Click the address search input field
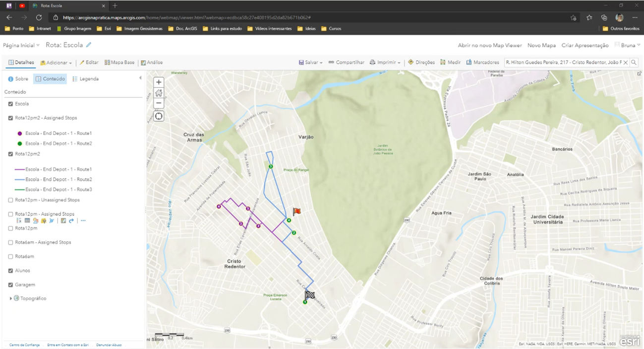Viewport: 644px width, 349px height. tap(563, 63)
